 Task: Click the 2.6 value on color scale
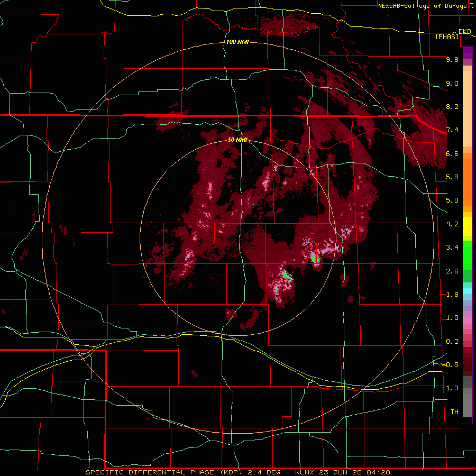coord(452,271)
